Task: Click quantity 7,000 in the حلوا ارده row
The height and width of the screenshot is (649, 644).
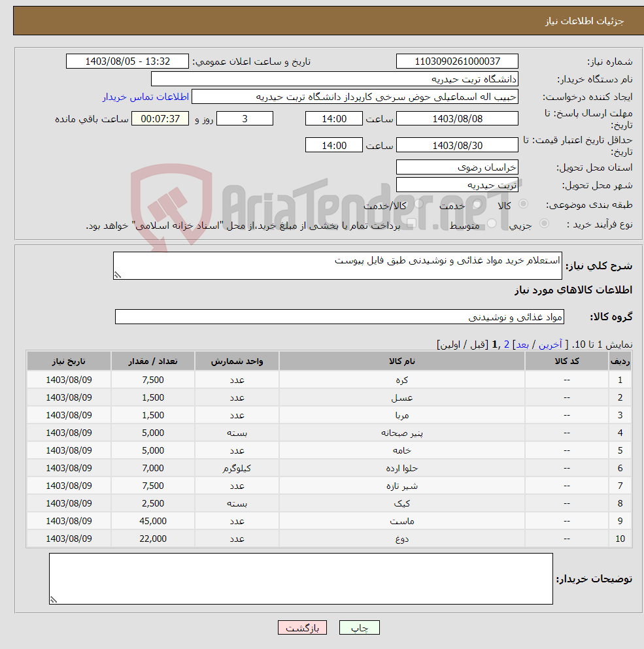Action: [x=153, y=468]
